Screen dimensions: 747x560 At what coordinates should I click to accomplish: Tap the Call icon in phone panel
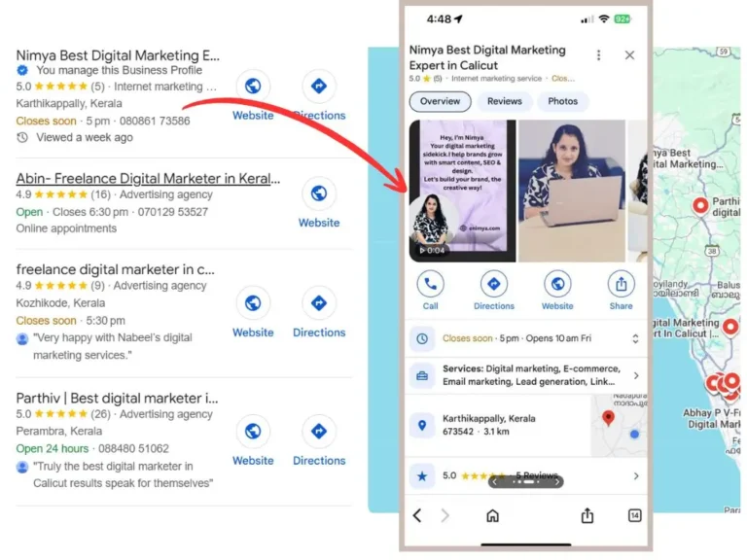[430, 284]
